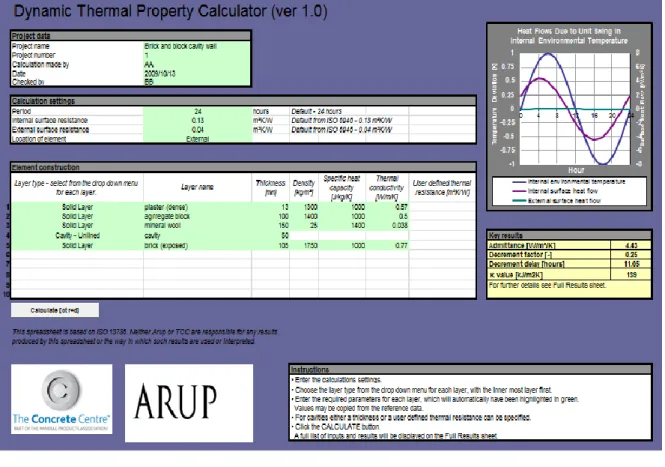Select mineral wool density cell '25'
665x467 pixels.
coord(304,225)
